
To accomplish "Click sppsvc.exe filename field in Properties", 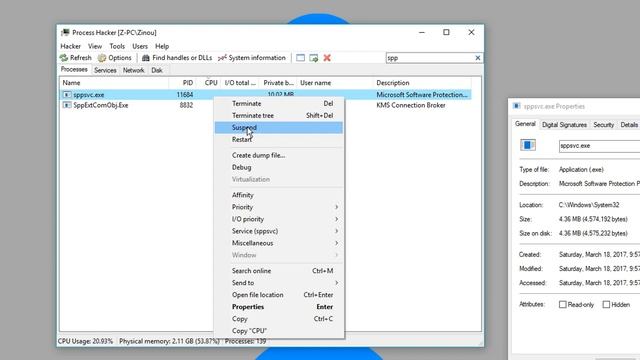I will click(x=599, y=146).
